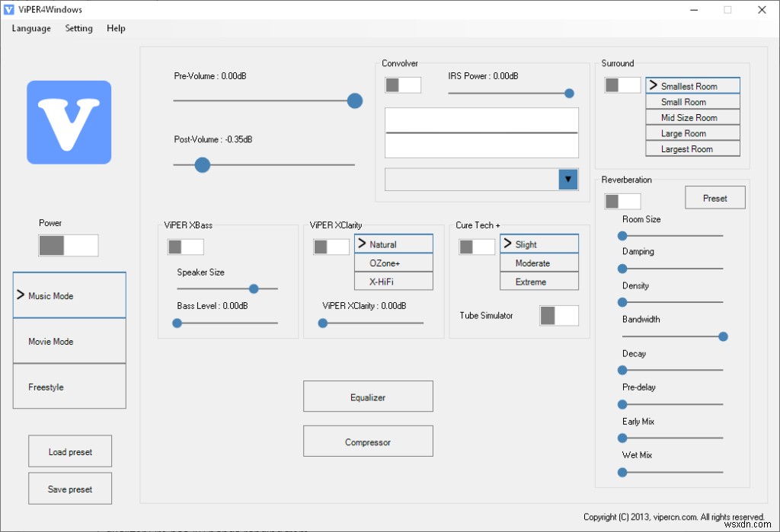
Task: Switch to Freestyle mode
Action: pos(69,387)
